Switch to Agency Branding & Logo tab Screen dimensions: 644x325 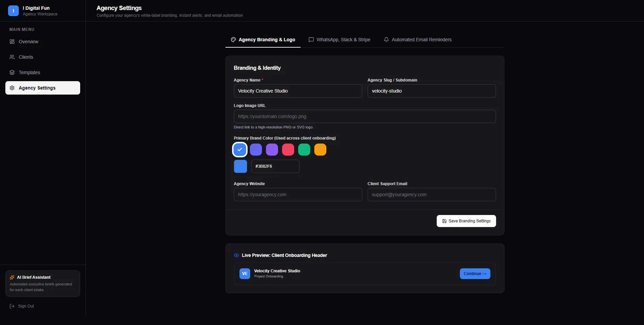(263, 40)
